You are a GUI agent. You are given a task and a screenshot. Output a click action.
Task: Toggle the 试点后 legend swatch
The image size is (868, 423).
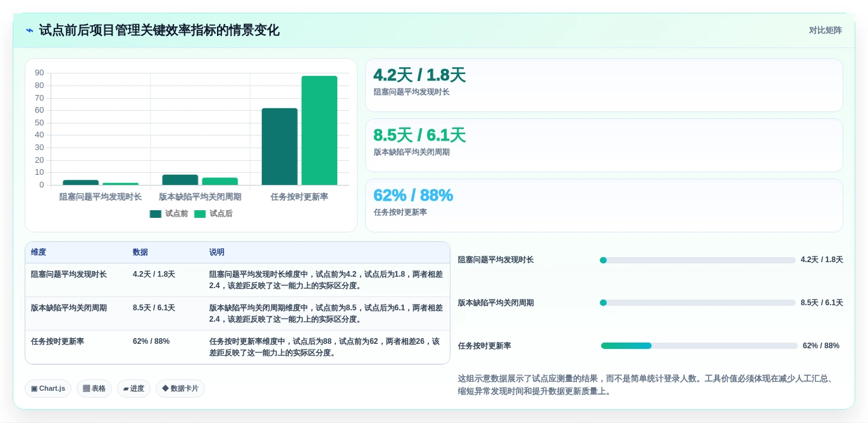pos(200,214)
